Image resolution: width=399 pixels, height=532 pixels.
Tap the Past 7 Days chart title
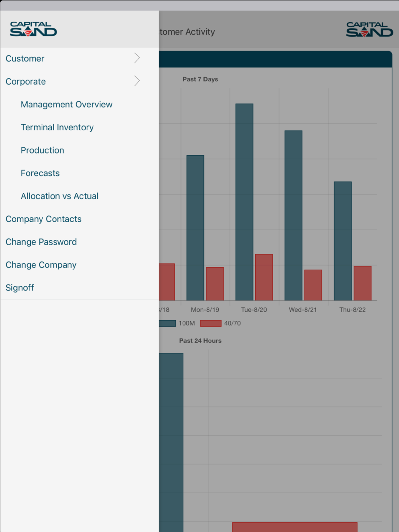click(200, 79)
